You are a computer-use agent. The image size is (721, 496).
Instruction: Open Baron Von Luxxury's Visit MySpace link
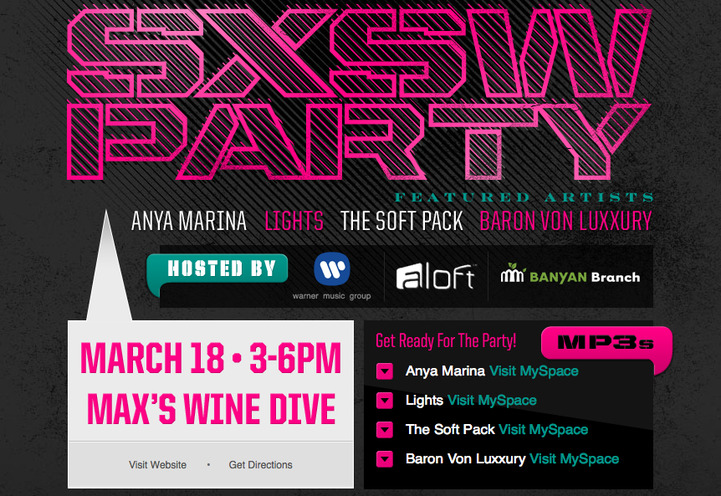tap(574, 459)
